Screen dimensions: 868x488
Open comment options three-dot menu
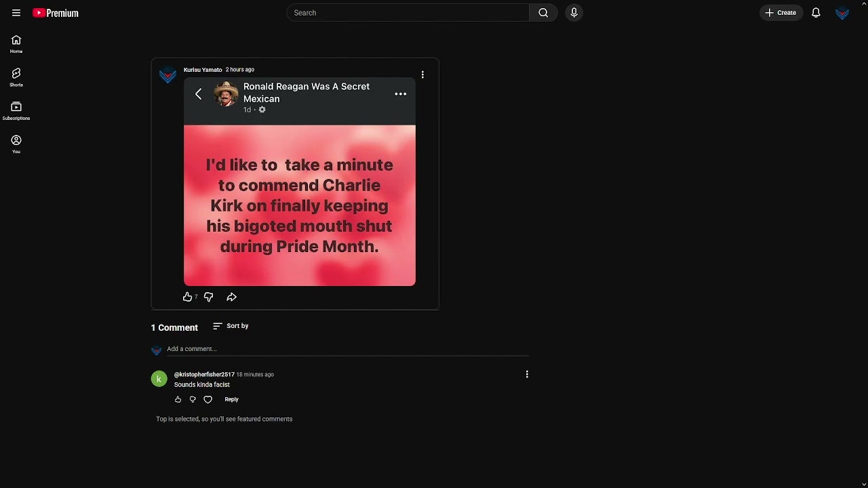527,374
